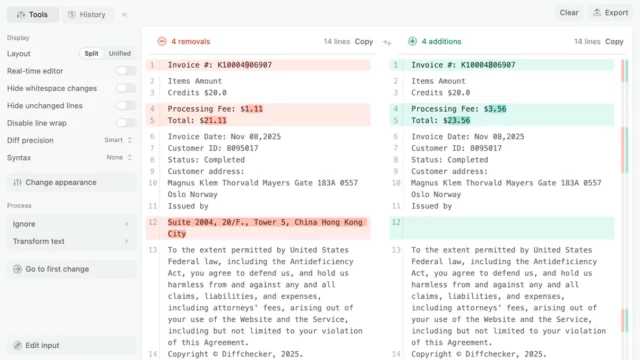Toggle Hide unchanged lines switch

[126, 106]
